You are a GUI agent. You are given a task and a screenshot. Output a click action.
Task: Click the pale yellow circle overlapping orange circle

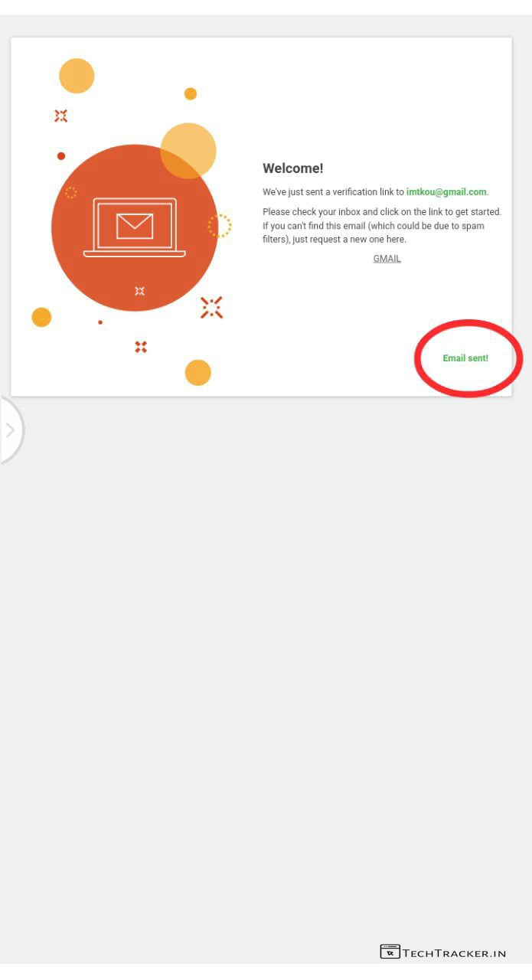(188, 151)
